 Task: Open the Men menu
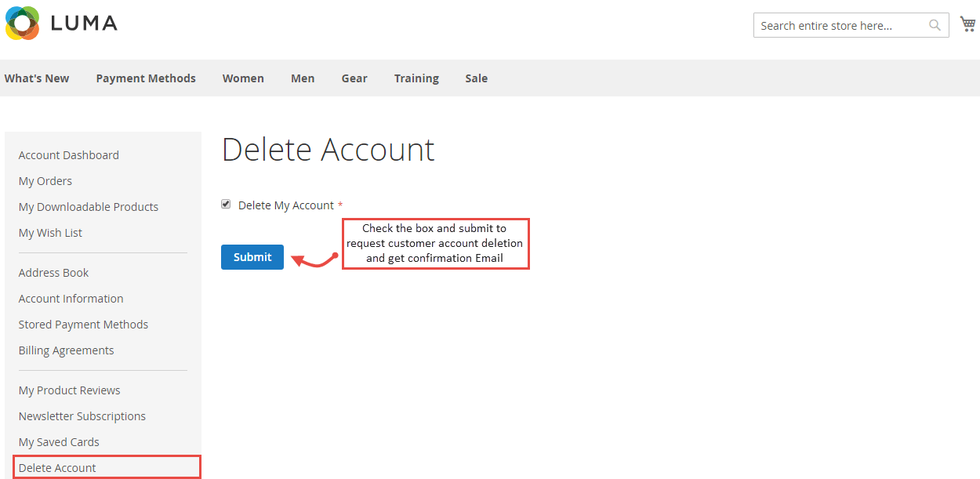pos(303,78)
